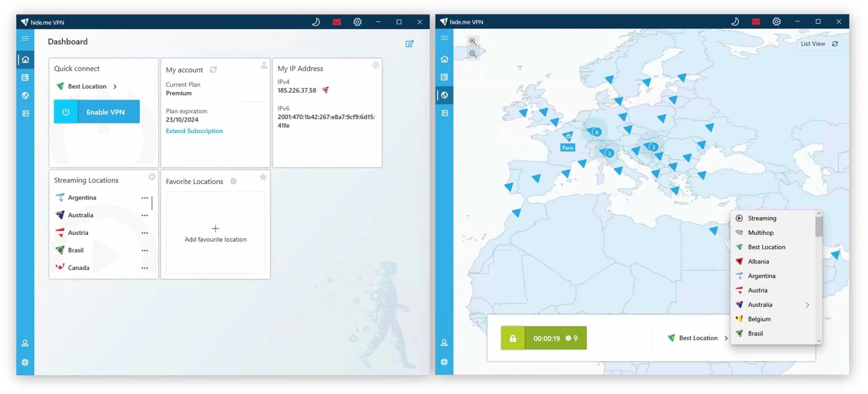
Task: Open the account profile icon at sidebar bottom
Action: point(25,343)
